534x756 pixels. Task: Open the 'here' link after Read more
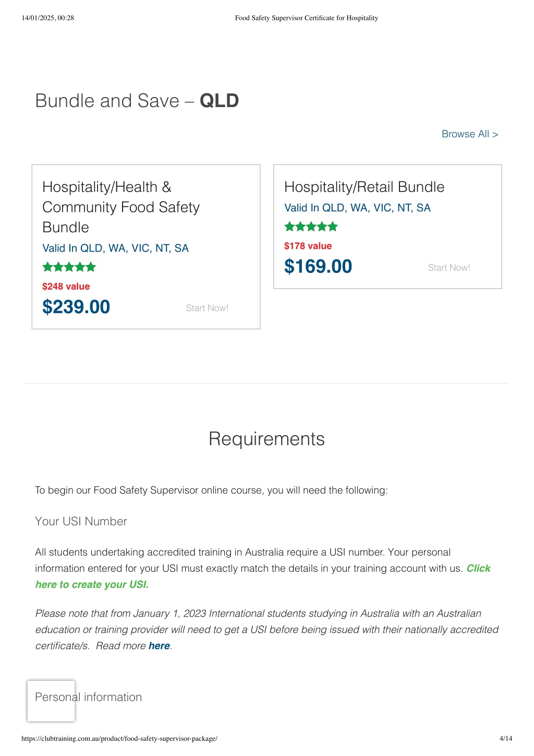click(159, 646)
